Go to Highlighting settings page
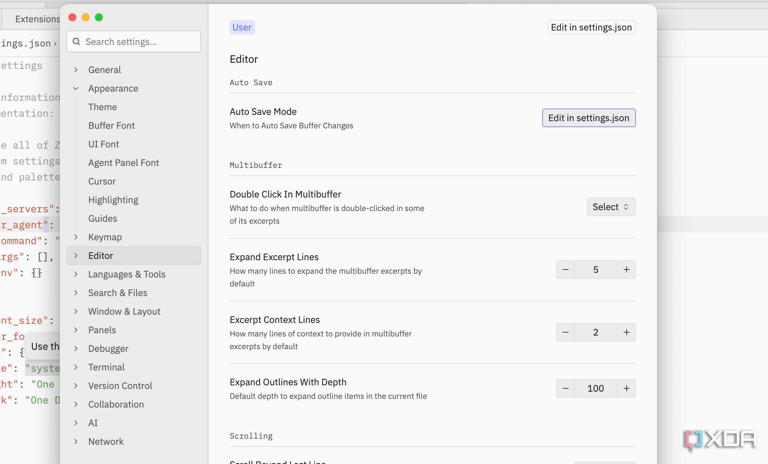Viewport: 768px width, 464px height. point(113,200)
